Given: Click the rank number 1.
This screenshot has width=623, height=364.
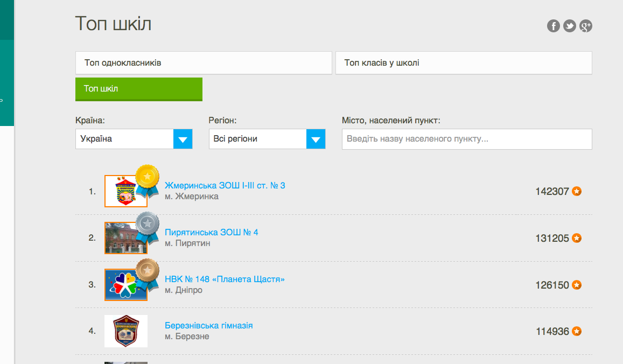Looking at the screenshot, I should [x=92, y=192].
